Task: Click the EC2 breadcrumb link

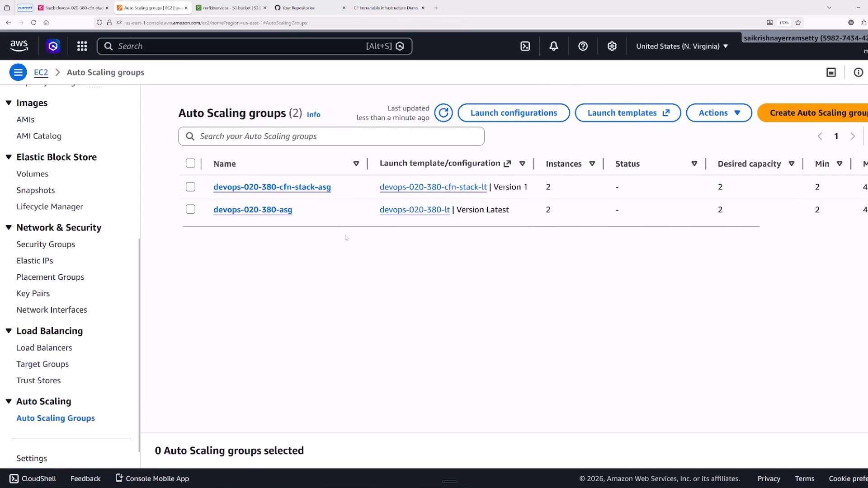Action: pos(41,72)
